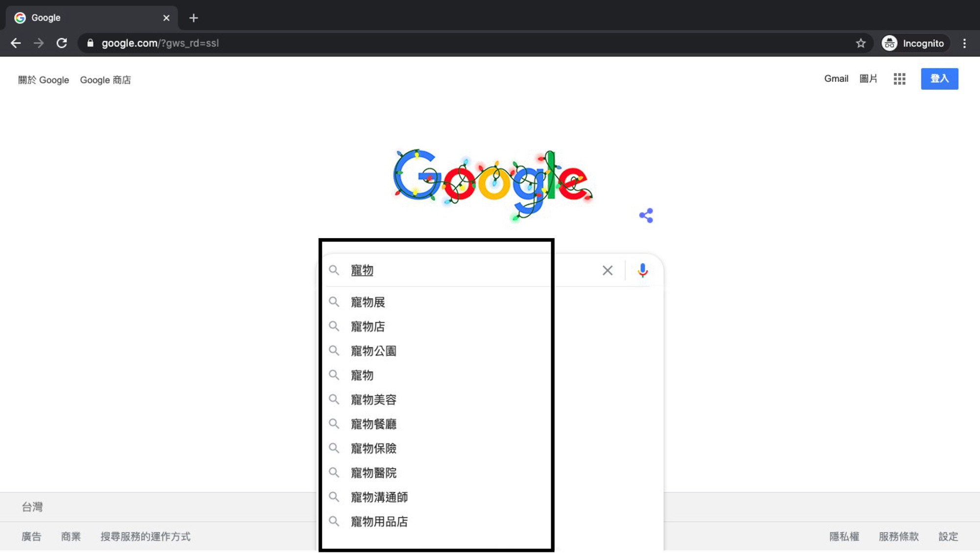This screenshot has height=553, width=980.
Task: Click the voice search microphone icon
Action: [x=642, y=270]
